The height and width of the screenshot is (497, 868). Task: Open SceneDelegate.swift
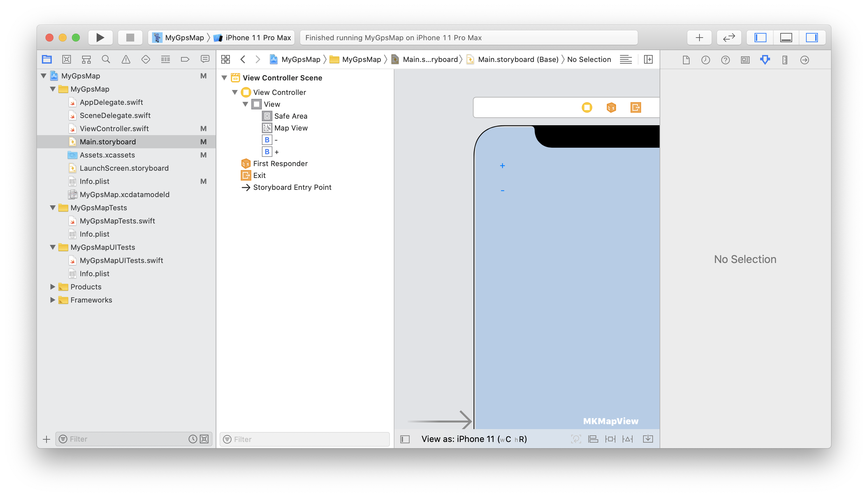pos(115,115)
